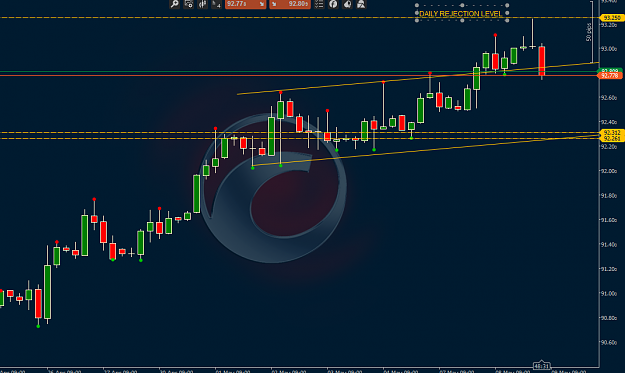
Task: Click the yellow 93.250 price tag
Action: [612, 18]
